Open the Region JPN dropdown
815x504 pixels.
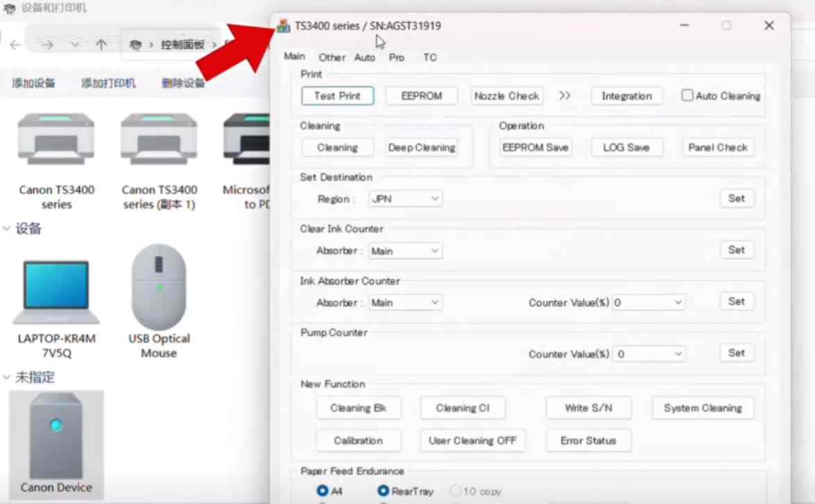click(x=405, y=199)
